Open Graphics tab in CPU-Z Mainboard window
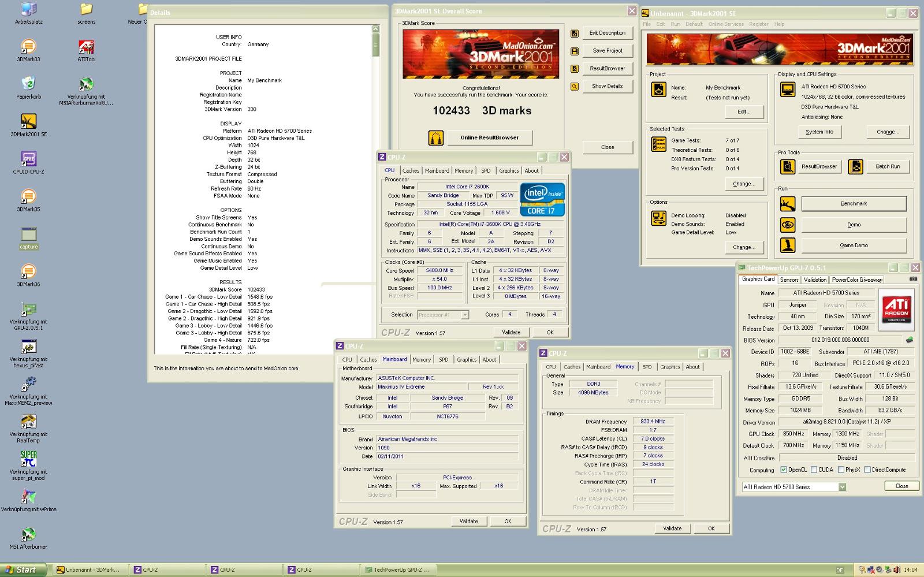Viewport: 924px width, 577px height. pos(466,359)
